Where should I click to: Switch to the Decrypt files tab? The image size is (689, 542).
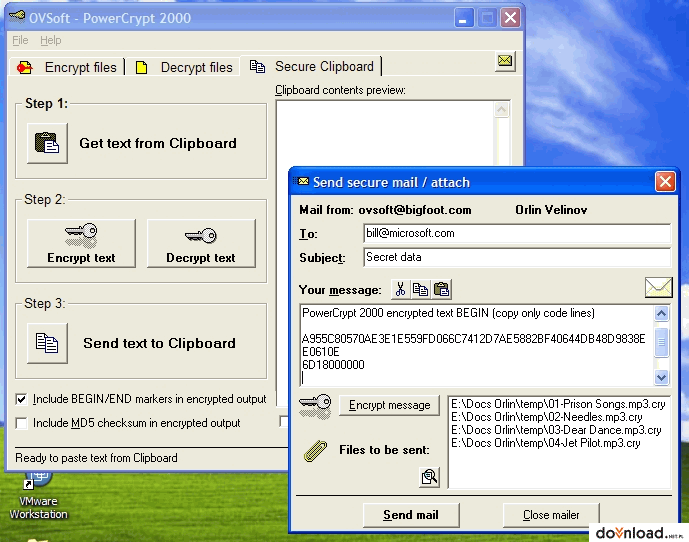click(x=184, y=67)
